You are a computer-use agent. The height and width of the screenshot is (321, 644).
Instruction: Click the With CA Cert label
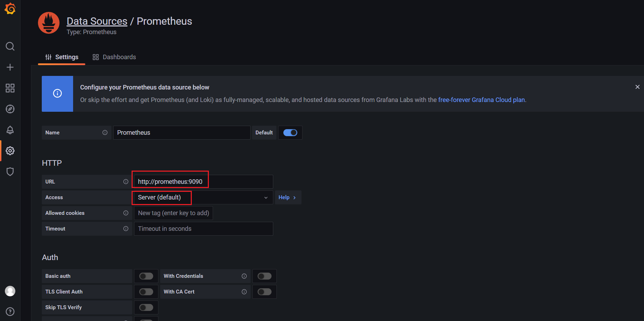click(x=179, y=292)
